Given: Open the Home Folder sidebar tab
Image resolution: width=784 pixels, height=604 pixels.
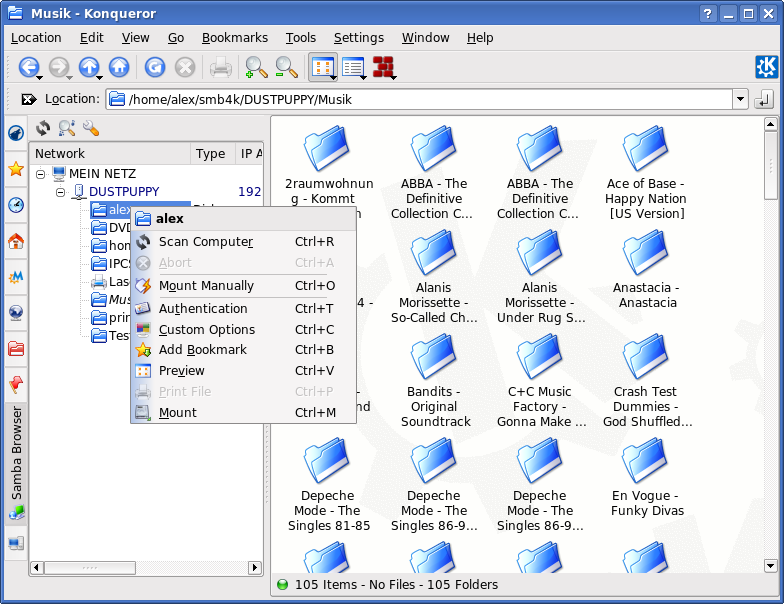Looking at the screenshot, I should click(16, 241).
